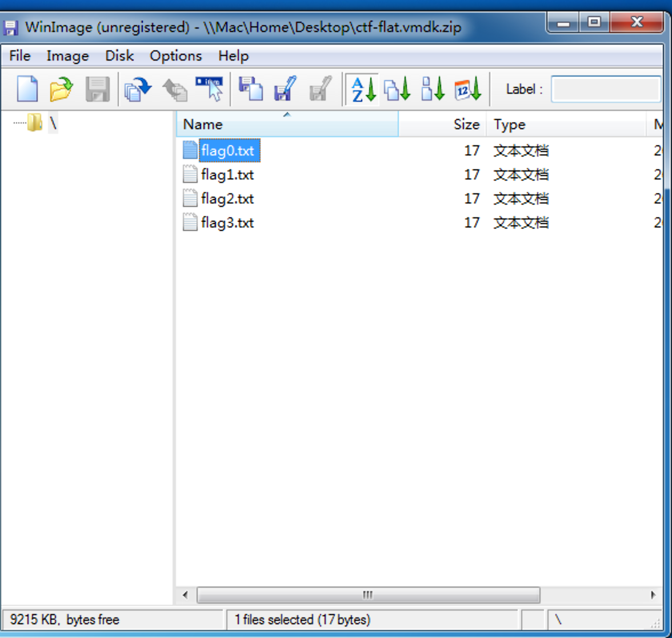Click the status bar resize grip
672x638 pixels.
coord(656,623)
